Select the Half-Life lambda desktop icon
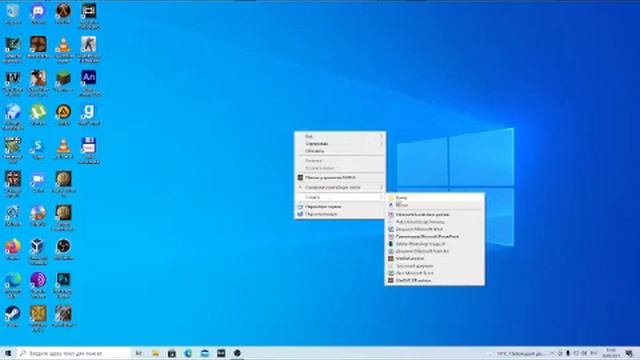Screen dimensions: 640x360 (x=63, y=12)
